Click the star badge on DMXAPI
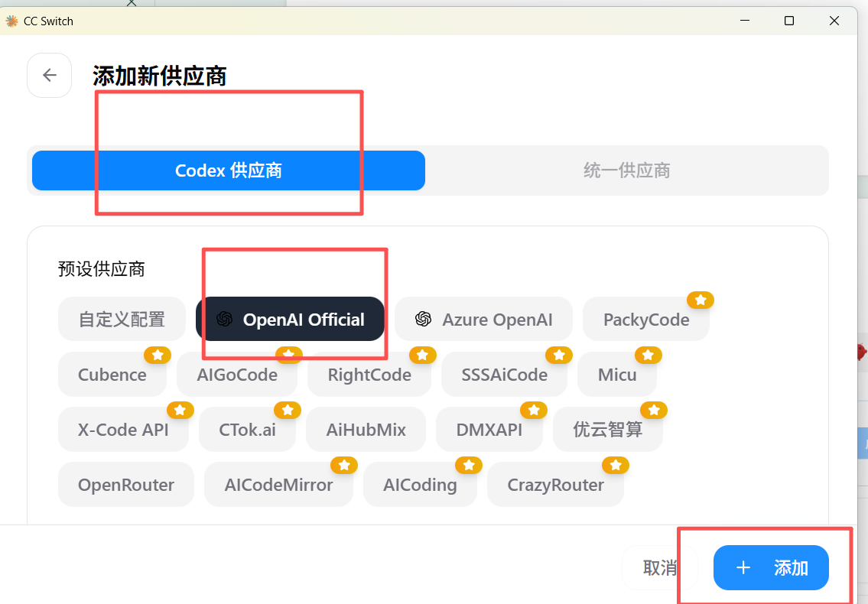The height and width of the screenshot is (604, 868). [534, 411]
